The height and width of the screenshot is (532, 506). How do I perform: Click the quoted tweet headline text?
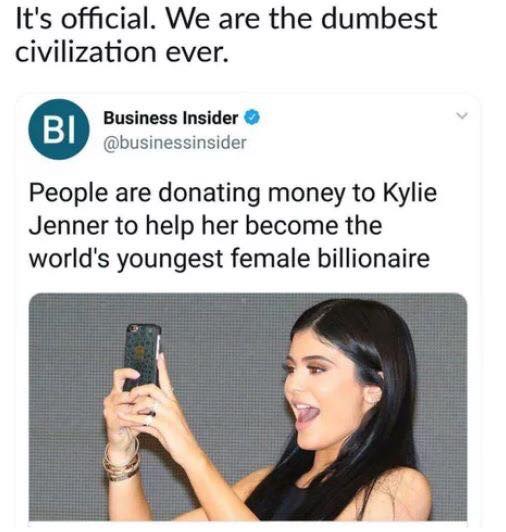[233, 226]
